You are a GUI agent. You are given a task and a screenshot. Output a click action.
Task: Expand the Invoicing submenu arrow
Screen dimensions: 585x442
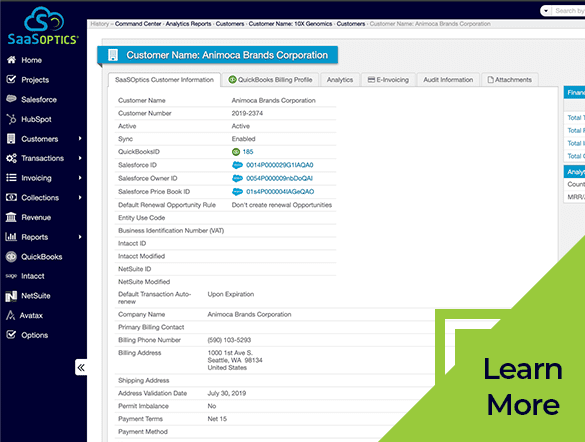pos(80,178)
